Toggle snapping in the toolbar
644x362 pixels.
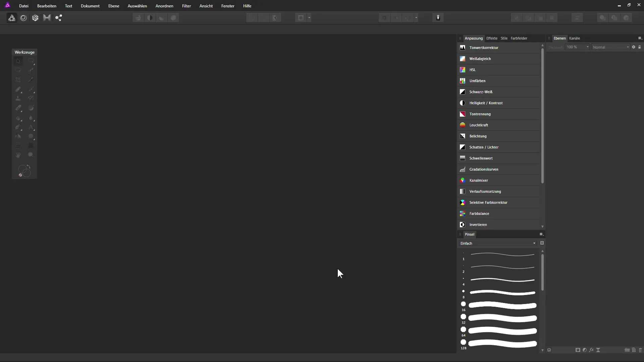pyautogui.click(x=408, y=18)
